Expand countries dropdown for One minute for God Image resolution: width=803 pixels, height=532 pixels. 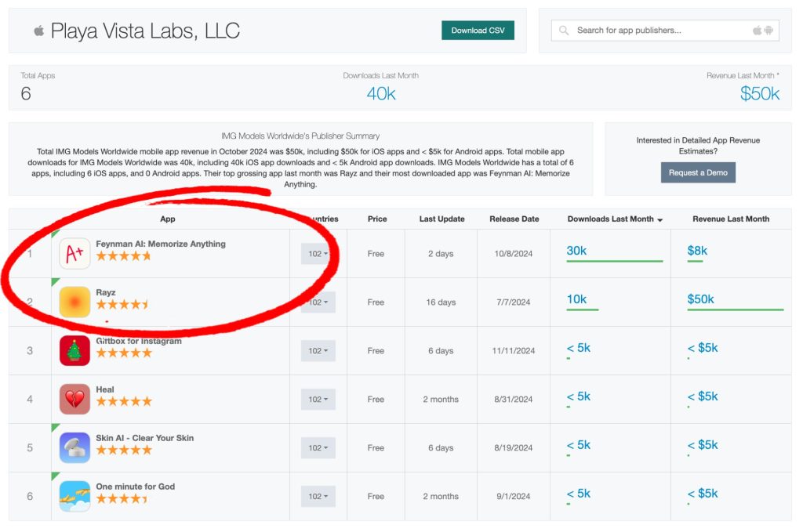click(318, 497)
